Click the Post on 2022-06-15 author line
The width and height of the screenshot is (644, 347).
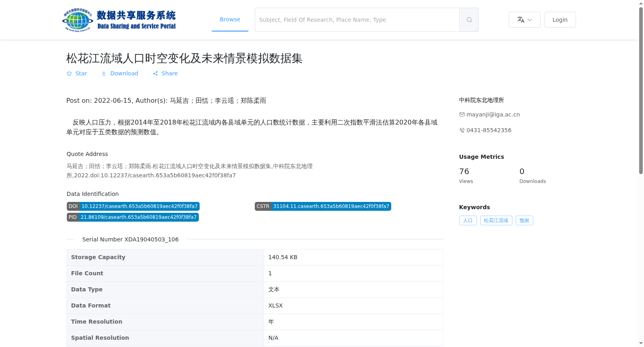tap(166, 100)
